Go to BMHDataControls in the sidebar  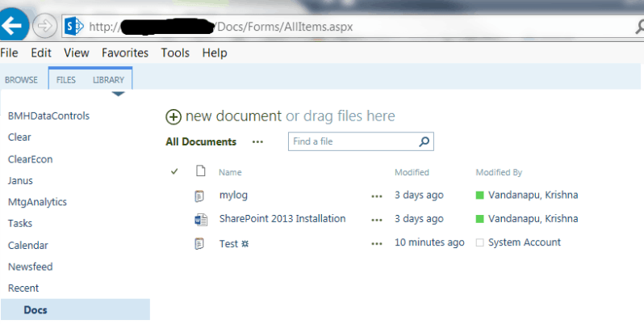pyautogui.click(x=49, y=116)
